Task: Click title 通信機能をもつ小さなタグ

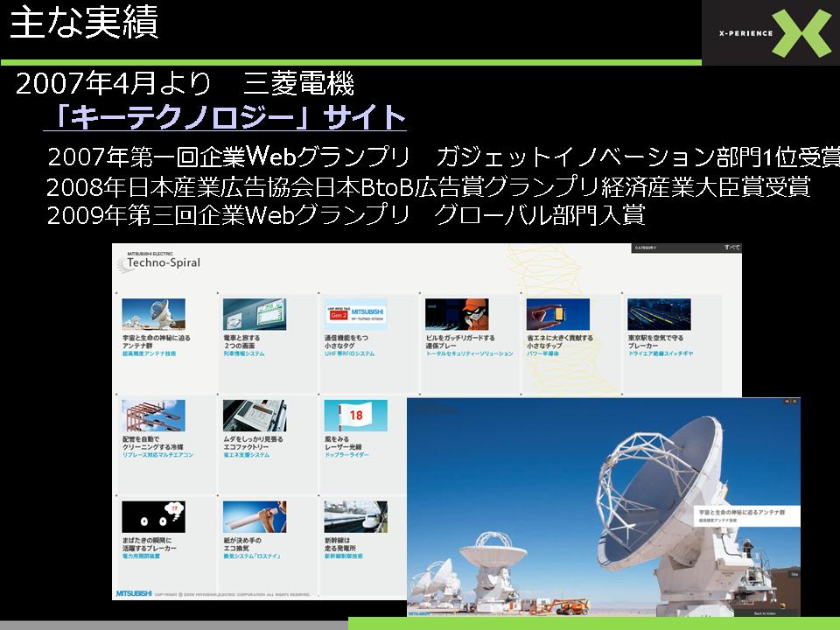Action: 346,342
